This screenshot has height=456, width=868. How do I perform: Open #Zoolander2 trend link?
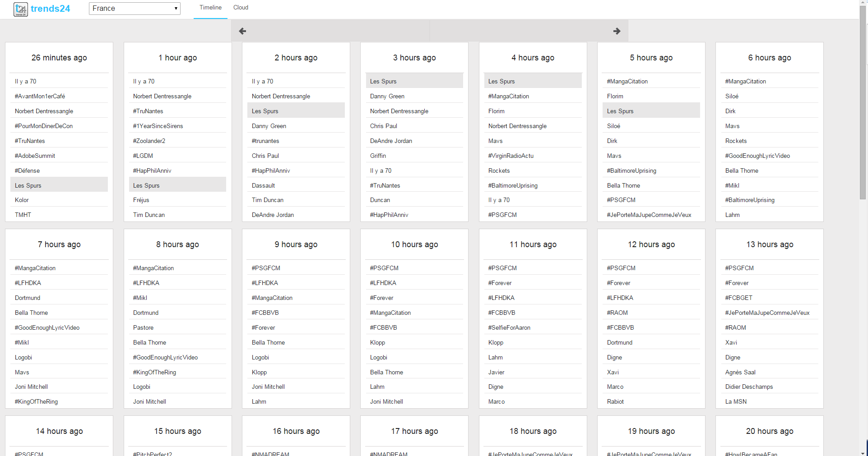pos(149,141)
